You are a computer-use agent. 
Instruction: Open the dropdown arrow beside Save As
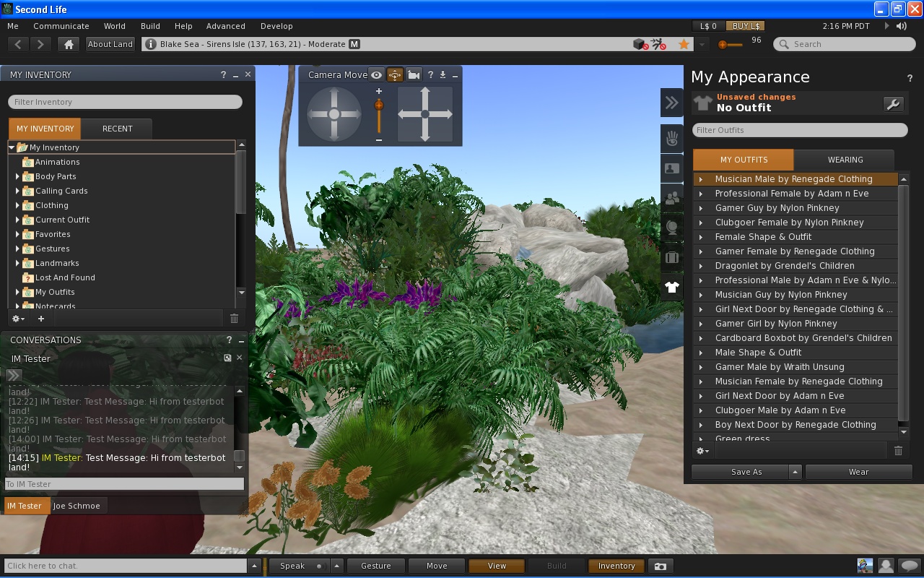795,472
